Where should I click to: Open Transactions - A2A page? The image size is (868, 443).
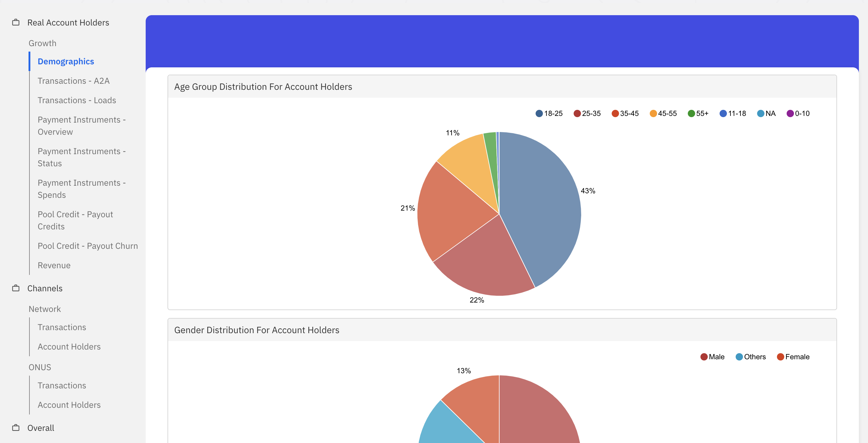[x=73, y=81]
